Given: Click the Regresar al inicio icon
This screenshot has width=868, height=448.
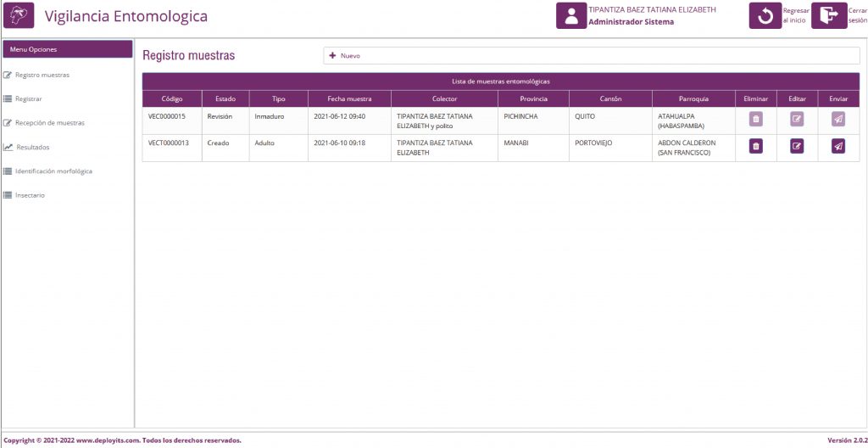Looking at the screenshot, I should (x=765, y=16).
